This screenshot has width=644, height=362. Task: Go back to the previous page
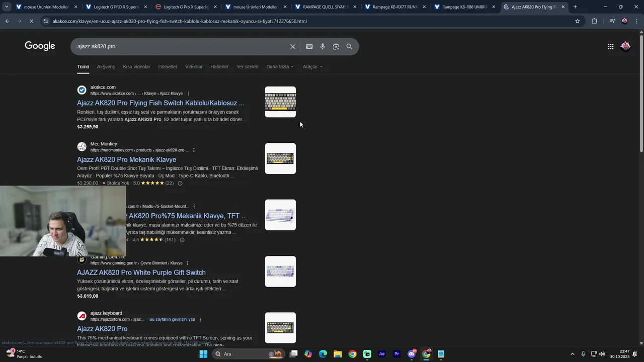coord(7,21)
